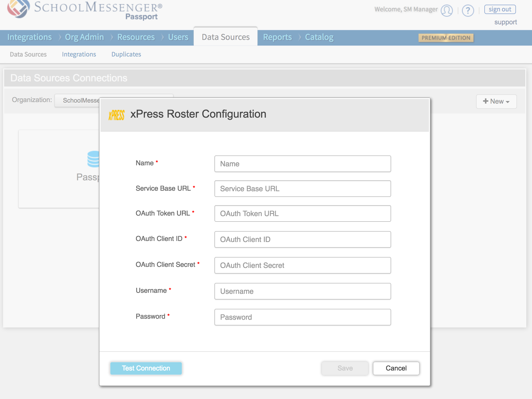
Task: Select the Name input field
Action: coord(302,164)
